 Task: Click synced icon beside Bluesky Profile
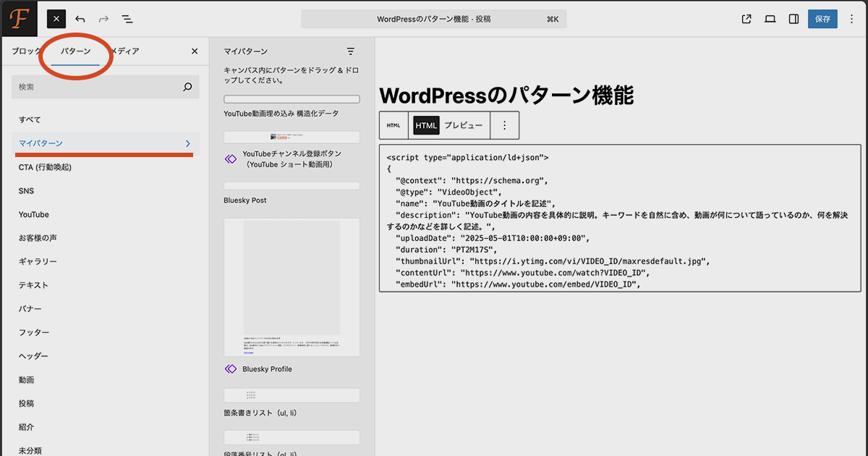tap(231, 369)
